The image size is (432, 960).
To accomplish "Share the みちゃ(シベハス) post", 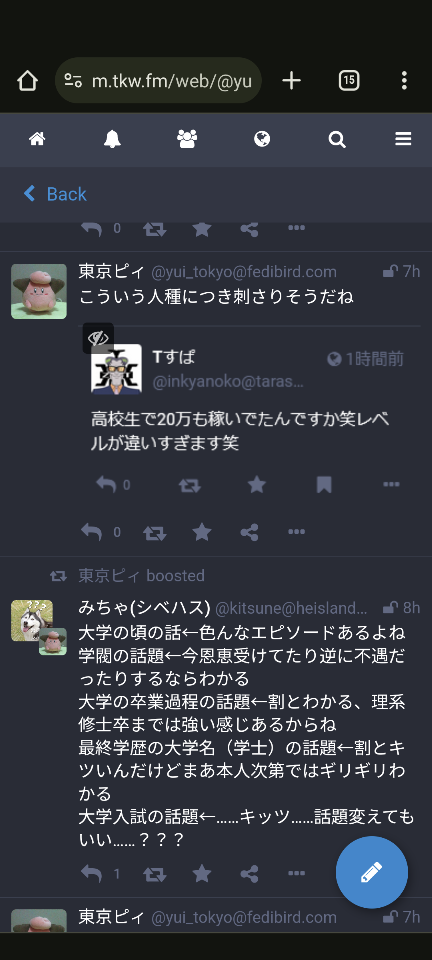I will pyautogui.click(x=249, y=874).
